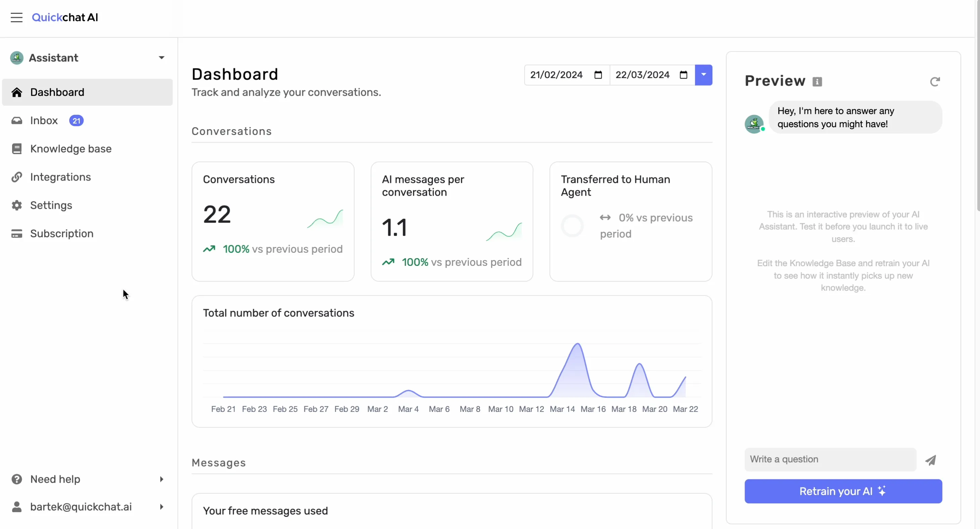Image resolution: width=980 pixels, height=529 pixels.
Task: Select the start date field 21/02/2024
Action: 567,75
